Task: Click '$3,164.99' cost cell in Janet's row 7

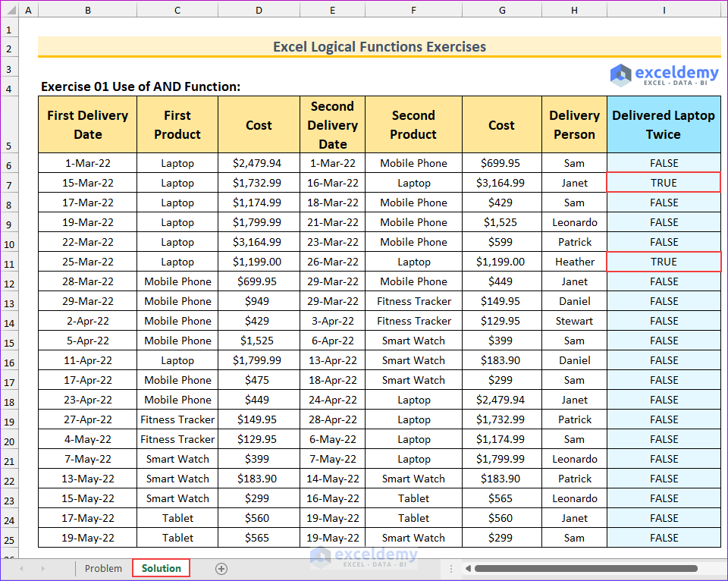Action: 502,183
